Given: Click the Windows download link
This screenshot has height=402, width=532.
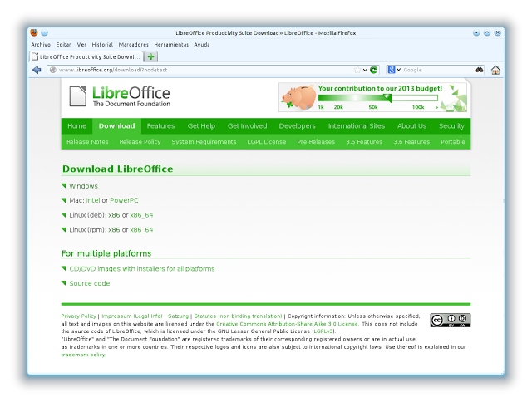Looking at the screenshot, I should [83, 186].
